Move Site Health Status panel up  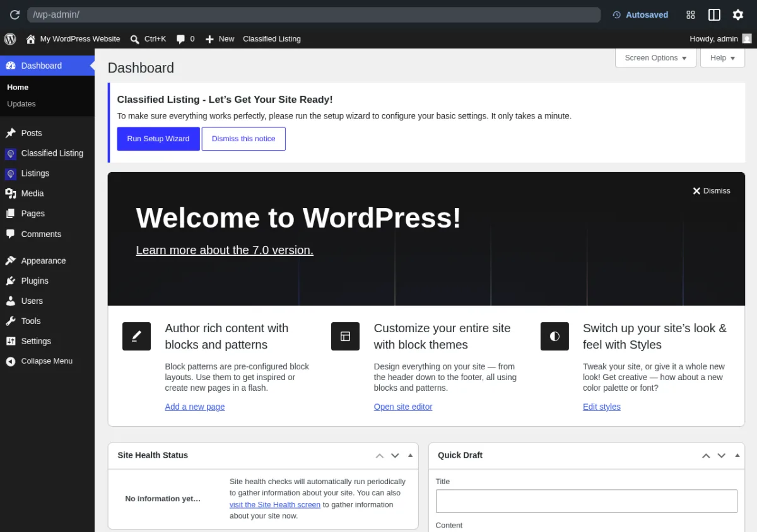pos(380,455)
